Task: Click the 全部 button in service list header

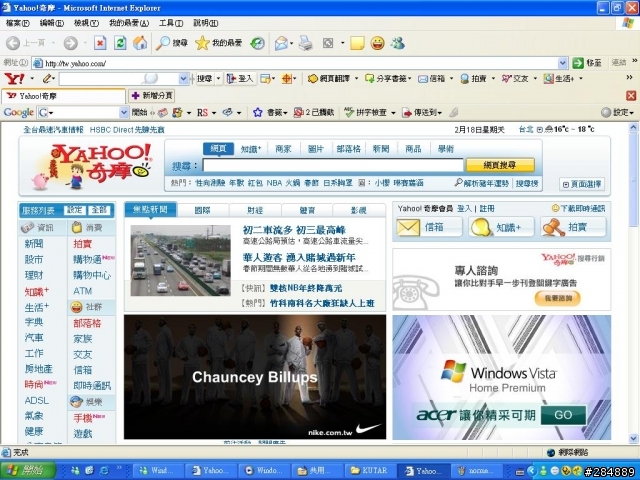Action: point(99,210)
